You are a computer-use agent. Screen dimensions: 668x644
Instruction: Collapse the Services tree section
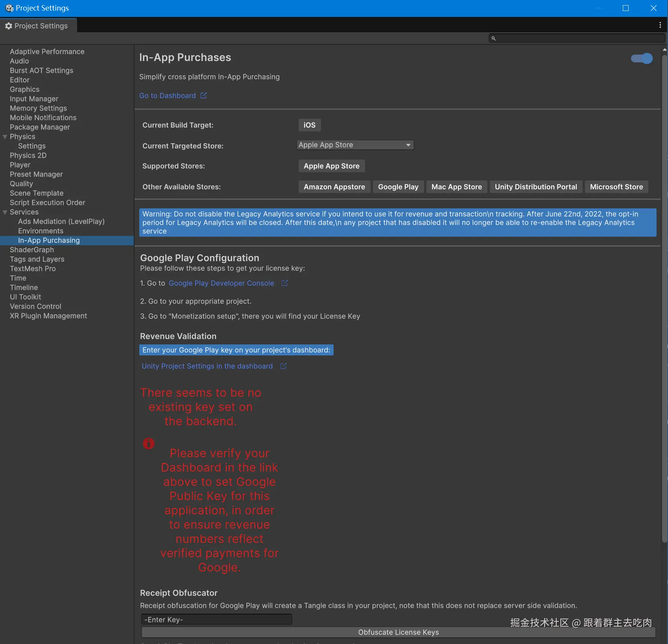click(5, 212)
